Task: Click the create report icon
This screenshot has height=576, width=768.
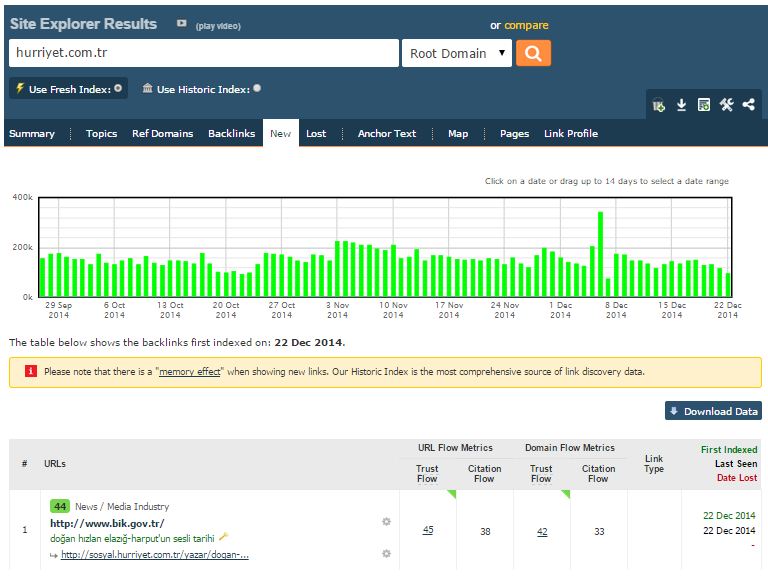Action: point(703,105)
